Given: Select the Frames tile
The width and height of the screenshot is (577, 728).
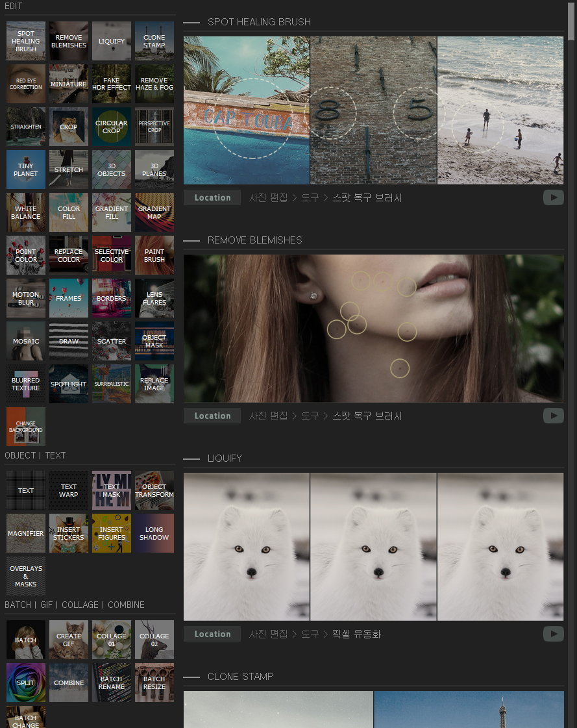Looking at the screenshot, I should 69,298.
